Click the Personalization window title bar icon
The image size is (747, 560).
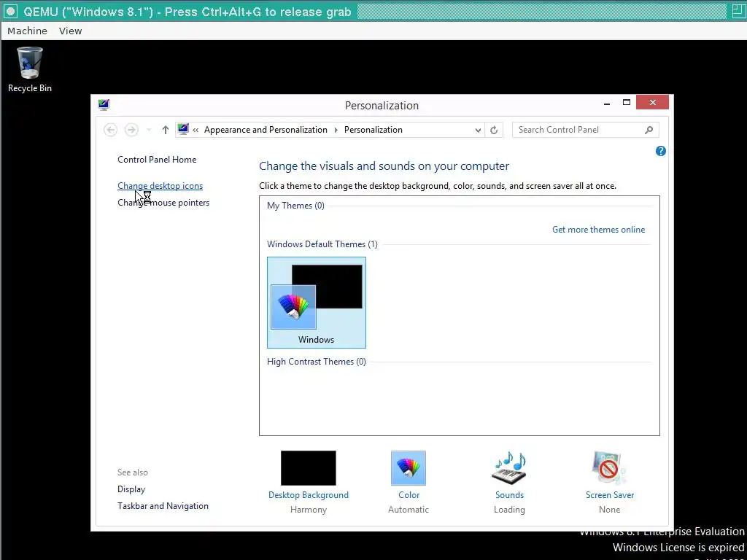pos(104,105)
